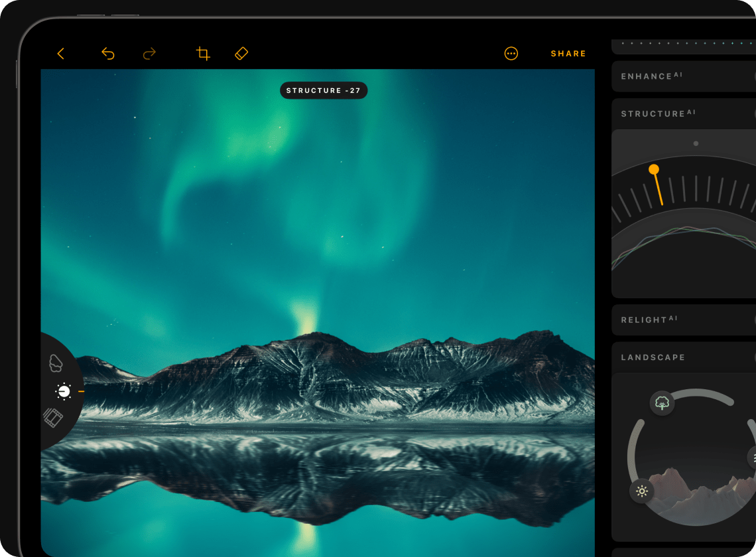Click the SHARE button
This screenshot has height=557, width=756.
568,54
